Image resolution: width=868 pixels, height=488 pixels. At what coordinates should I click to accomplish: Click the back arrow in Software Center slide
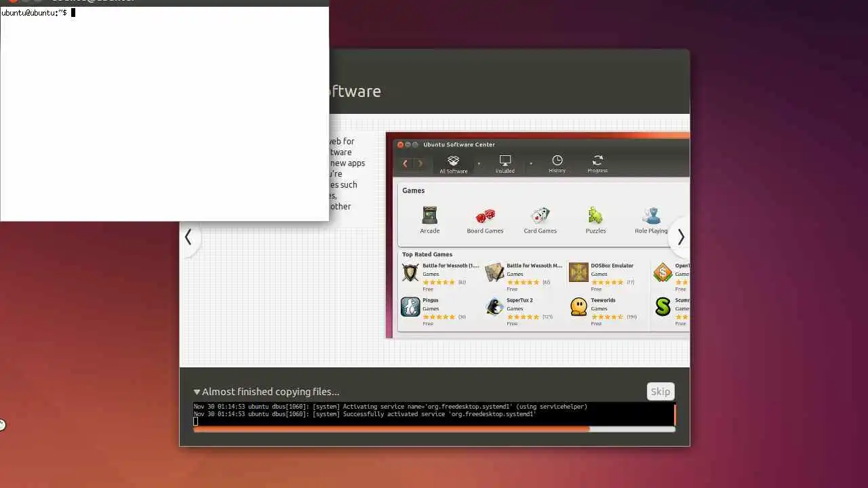click(x=405, y=163)
